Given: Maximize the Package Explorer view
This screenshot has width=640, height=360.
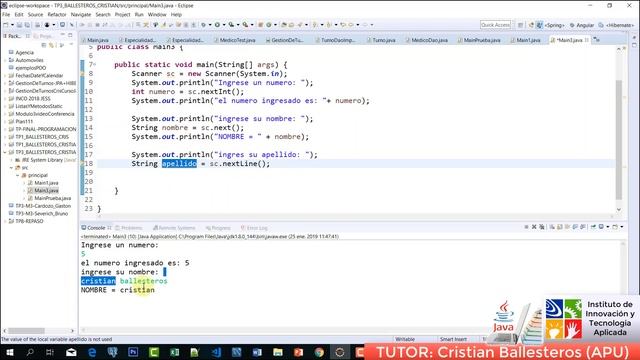Looking at the screenshot, I should (x=70, y=36).
